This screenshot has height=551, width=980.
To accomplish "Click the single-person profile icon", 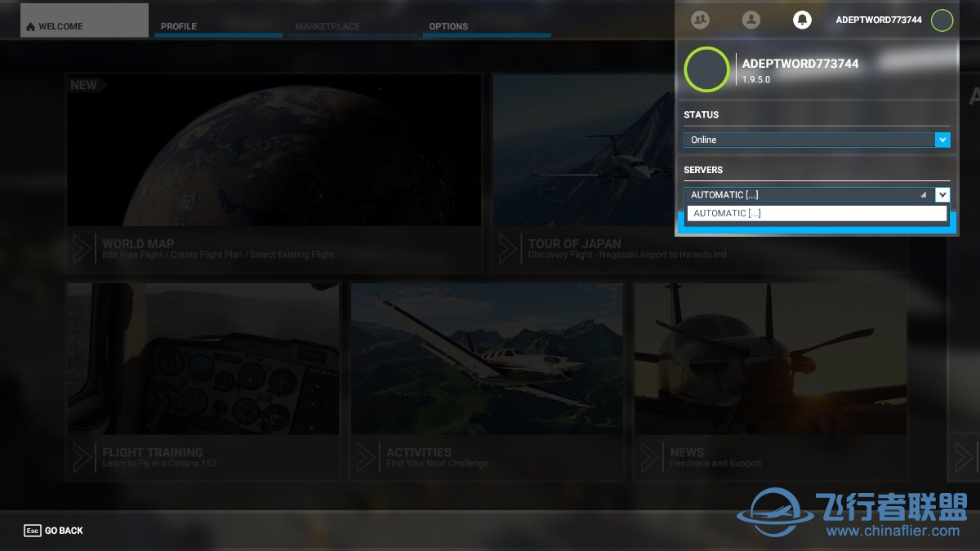I will pyautogui.click(x=751, y=20).
